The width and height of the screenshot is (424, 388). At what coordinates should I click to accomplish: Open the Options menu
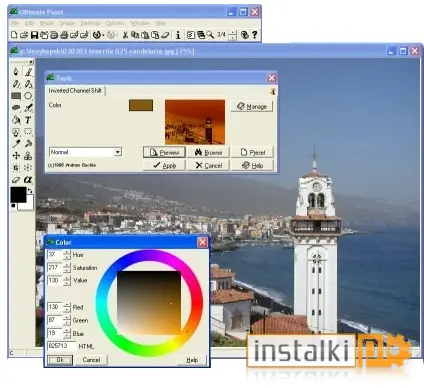coord(115,23)
